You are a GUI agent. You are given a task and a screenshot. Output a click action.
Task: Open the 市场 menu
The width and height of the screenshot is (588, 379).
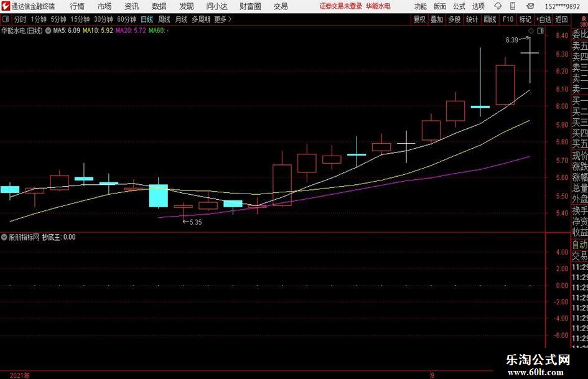point(105,6)
